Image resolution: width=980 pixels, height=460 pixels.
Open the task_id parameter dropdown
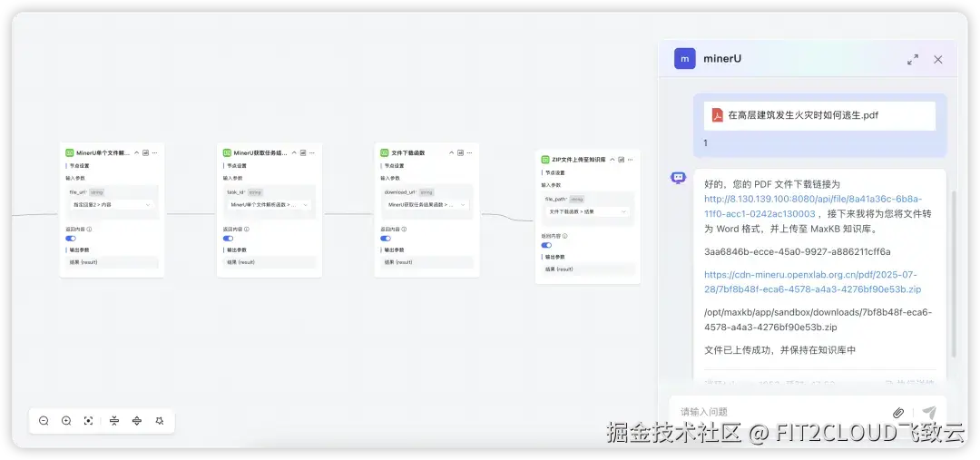(269, 204)
